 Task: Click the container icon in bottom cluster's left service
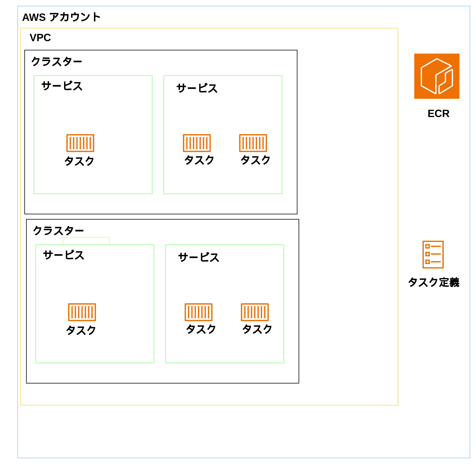82,312
